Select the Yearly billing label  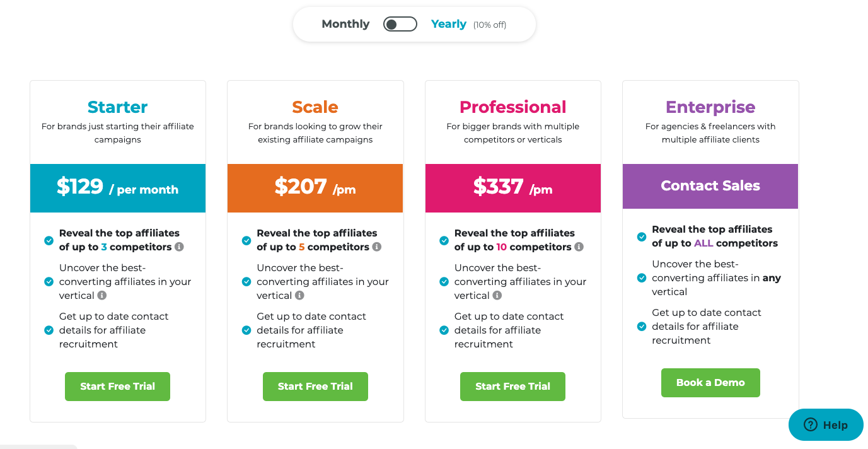pyautogui.click(x=449, y=23)
